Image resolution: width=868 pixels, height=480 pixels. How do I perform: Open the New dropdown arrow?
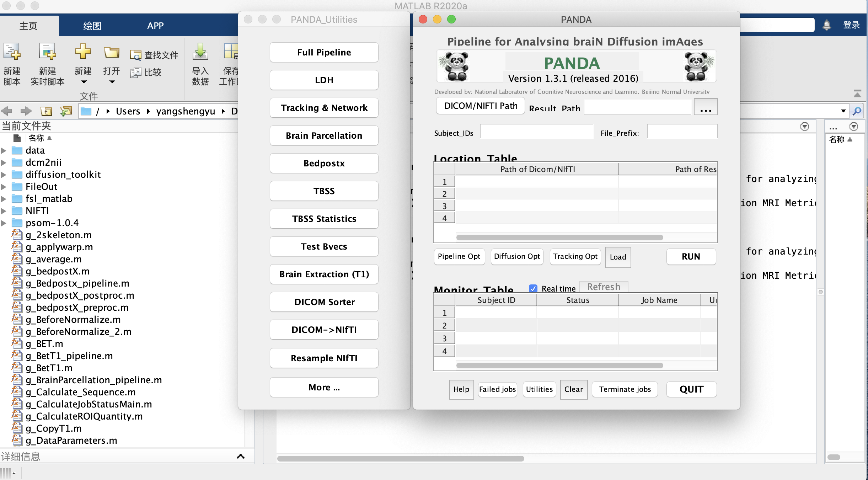84,82
